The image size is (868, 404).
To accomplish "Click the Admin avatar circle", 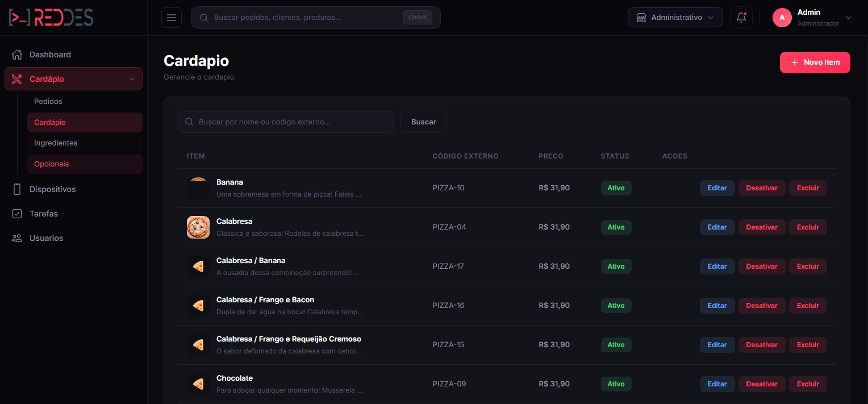I will pos(782,18).
